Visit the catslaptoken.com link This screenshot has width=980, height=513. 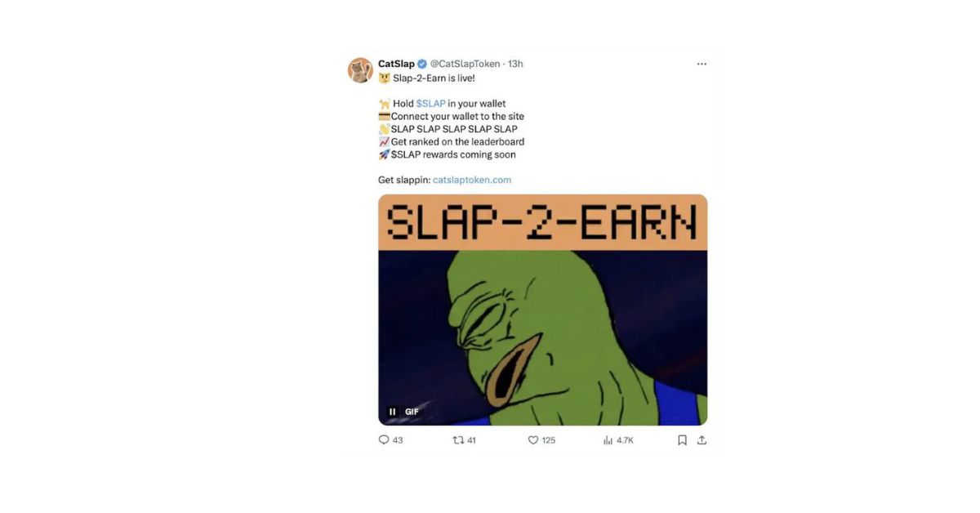472,180
